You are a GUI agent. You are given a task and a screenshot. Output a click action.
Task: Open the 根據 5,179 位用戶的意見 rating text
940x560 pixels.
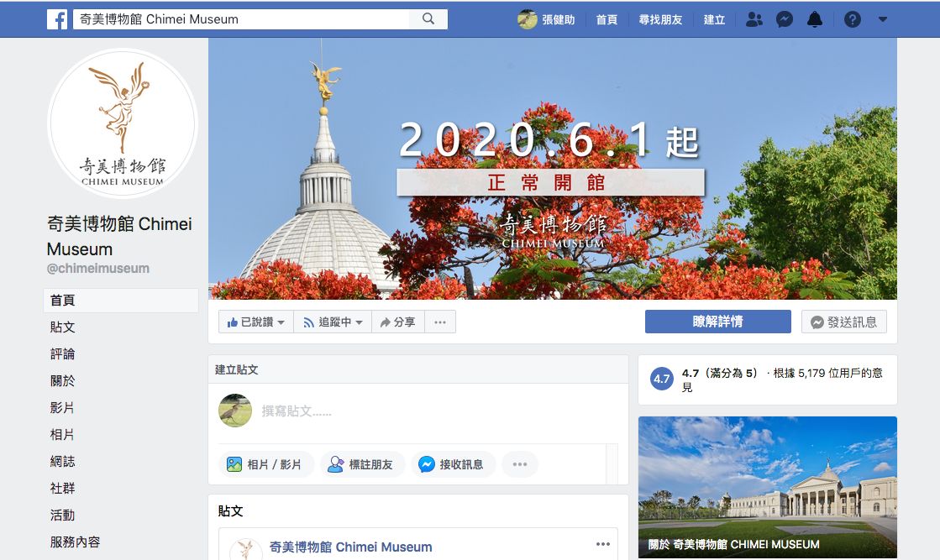pyautogui.click(x=782, y=379)
